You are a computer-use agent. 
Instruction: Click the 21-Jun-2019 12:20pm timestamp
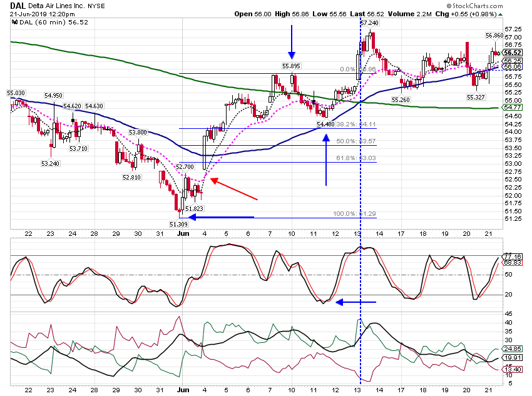(43, 14)
